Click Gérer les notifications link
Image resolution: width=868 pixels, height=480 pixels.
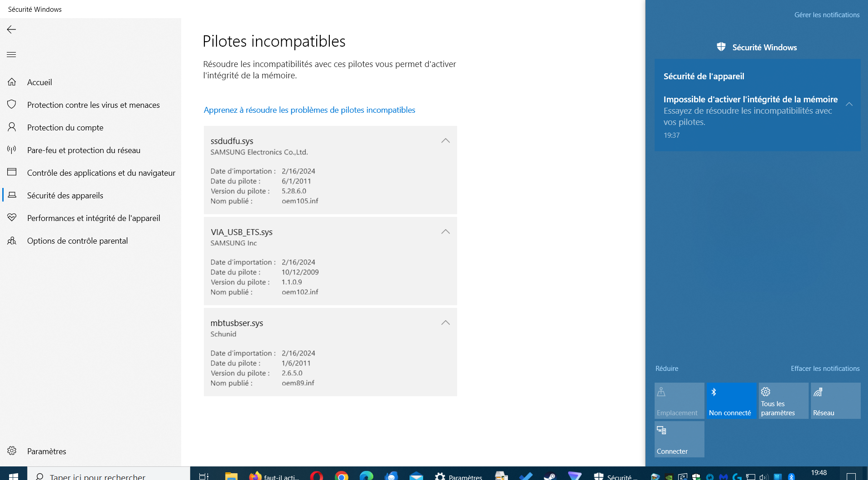pos(827,15)
